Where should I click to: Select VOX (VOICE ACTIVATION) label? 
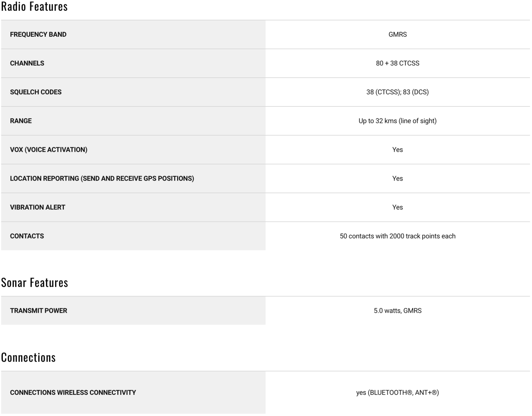[49, 149]
